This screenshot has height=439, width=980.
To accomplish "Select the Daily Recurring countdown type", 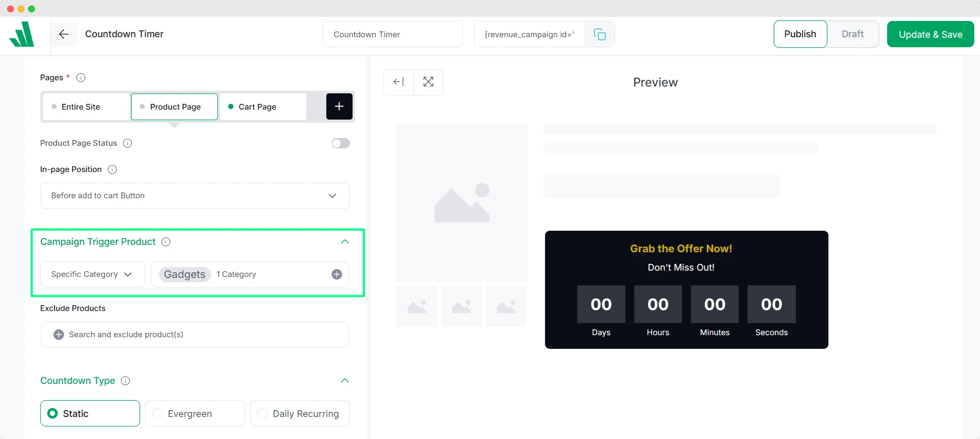I will (300, 413).
